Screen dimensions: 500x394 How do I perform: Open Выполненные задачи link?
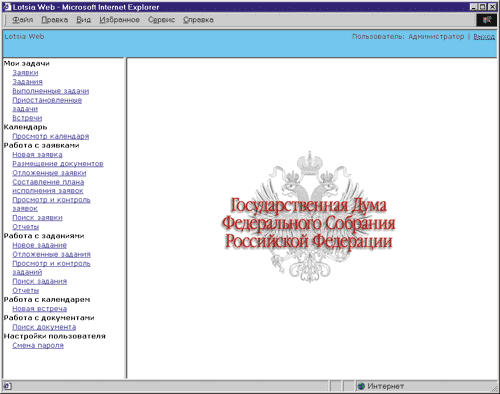[x=51, y=91]
